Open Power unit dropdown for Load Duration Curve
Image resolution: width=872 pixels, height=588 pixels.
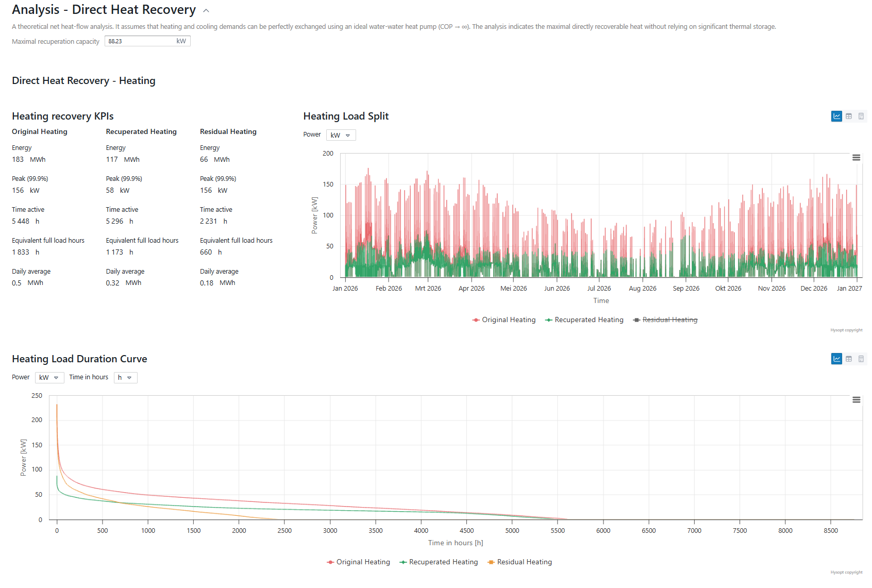[49, 378]
